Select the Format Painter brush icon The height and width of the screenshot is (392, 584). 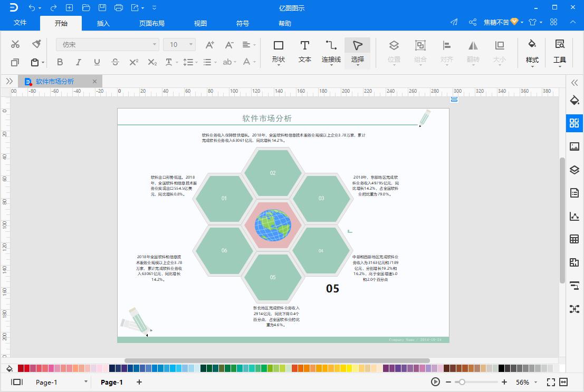pos(36,44)
